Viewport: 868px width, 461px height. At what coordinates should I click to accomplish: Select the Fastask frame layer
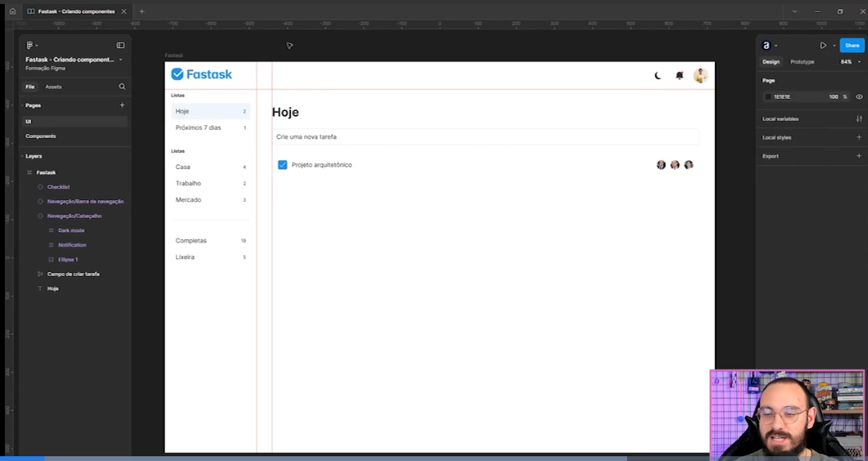(46, 172)
